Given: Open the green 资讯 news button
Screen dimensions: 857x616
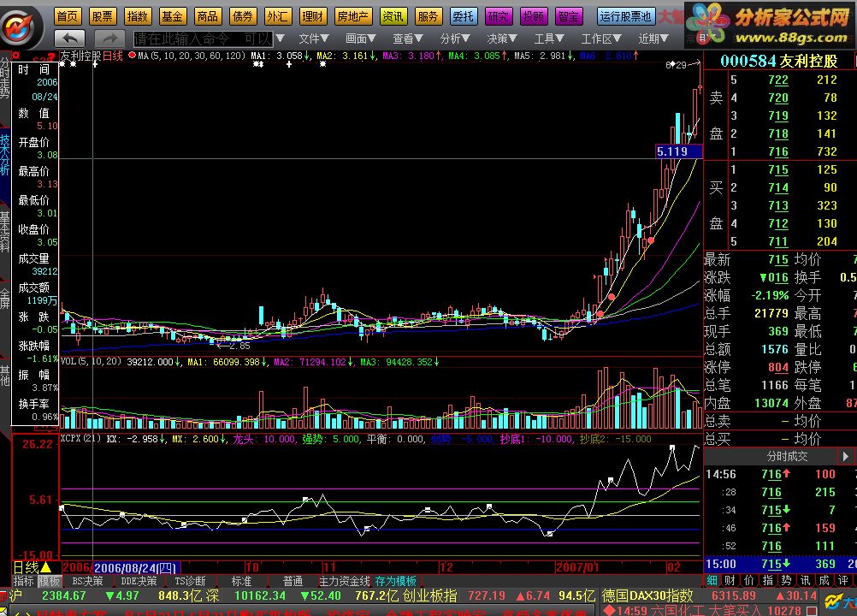Looking at the screenshot, I should 393,16.
